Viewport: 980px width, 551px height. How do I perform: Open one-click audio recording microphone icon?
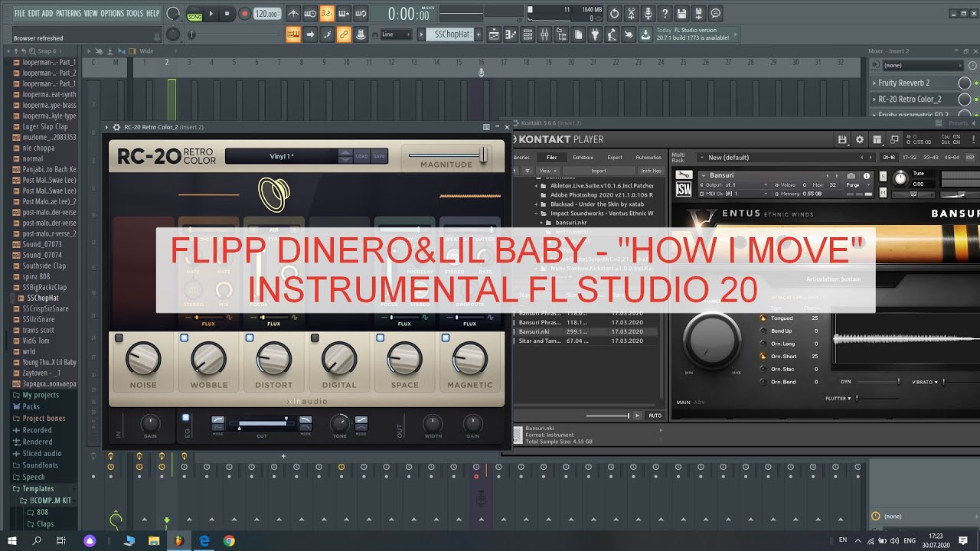coord(648,14)
